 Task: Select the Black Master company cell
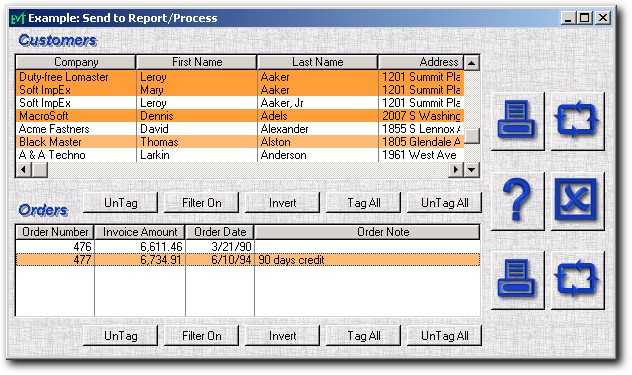point(76,142)
